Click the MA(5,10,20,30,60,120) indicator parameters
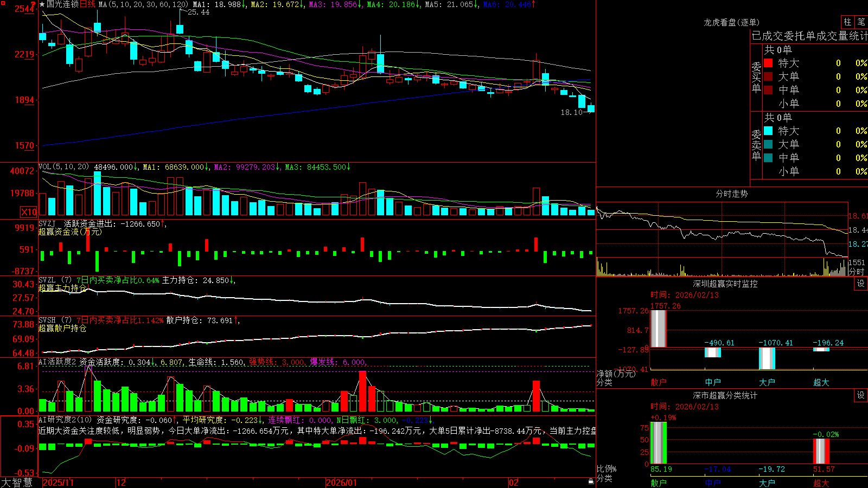Viewport: 868px width, 488px height. (x=144, y=4)
